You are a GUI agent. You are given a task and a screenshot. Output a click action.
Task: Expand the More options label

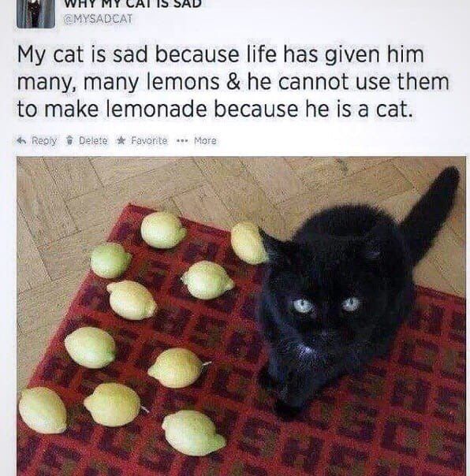point(205,140)
